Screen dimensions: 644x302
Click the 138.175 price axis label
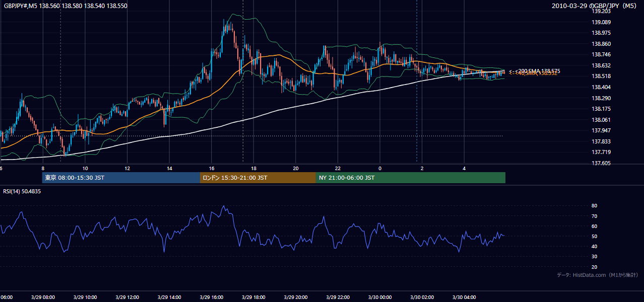(x=601, y=109)
